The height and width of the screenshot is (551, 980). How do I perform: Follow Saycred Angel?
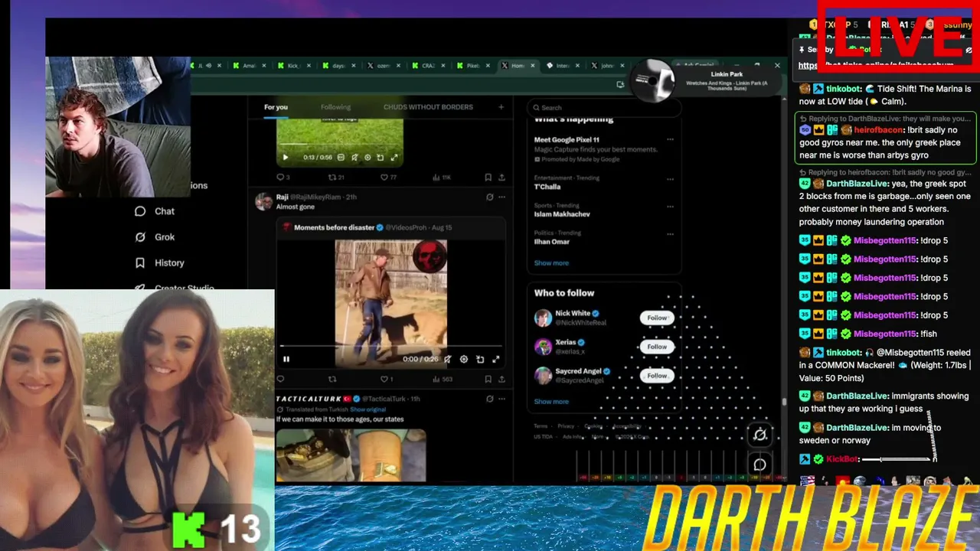[x=657, y=376]
